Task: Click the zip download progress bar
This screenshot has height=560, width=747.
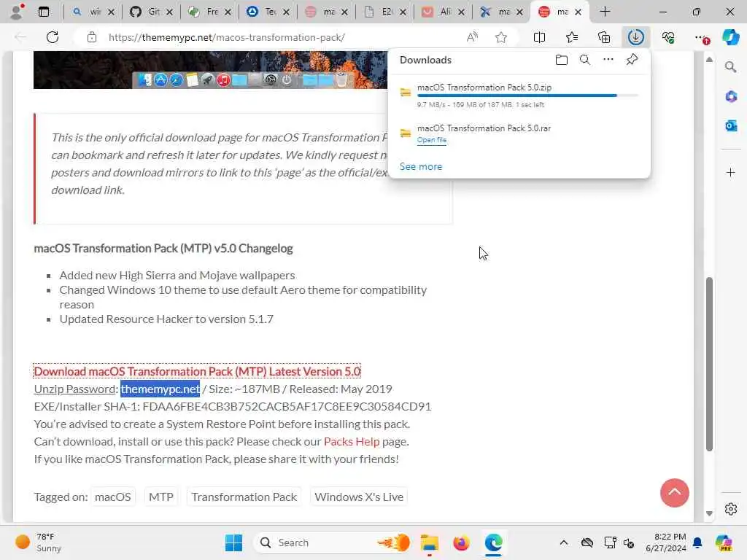Action: coord(527,96)
